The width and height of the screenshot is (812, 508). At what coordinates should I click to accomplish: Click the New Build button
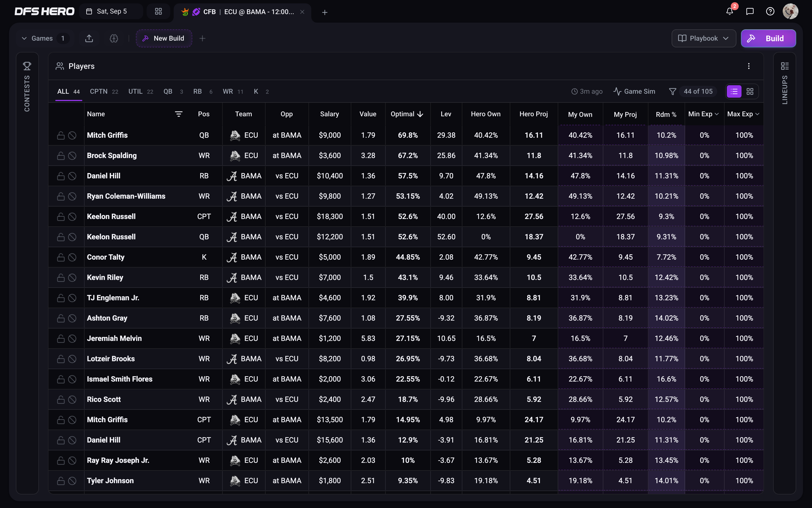[x=164, y=38]
